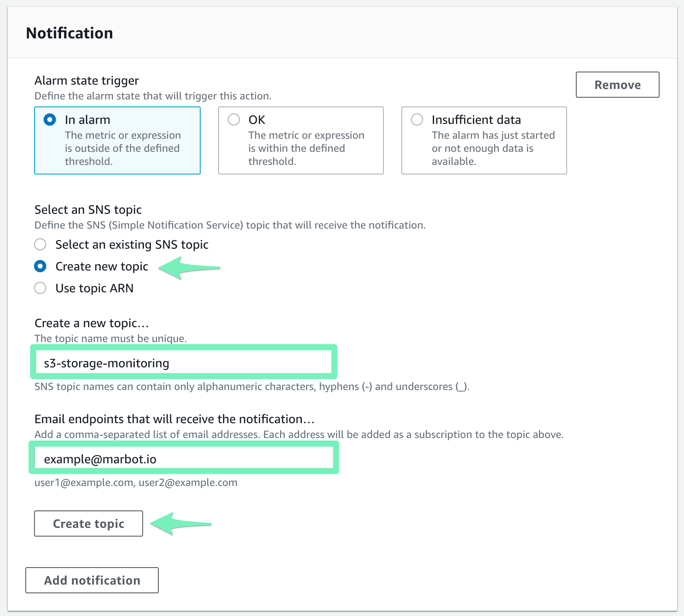The image size is (684, 616).
Task: Select the Create new topic option
Action: point(91,266)
